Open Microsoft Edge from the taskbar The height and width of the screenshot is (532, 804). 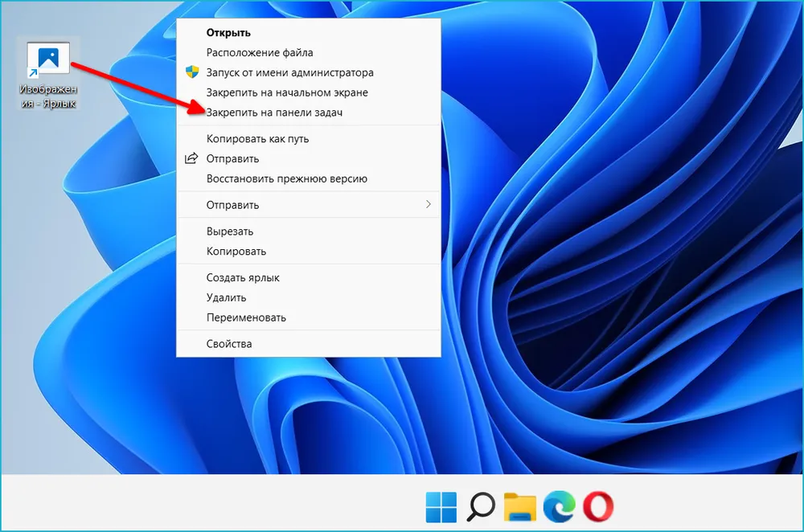559,505
